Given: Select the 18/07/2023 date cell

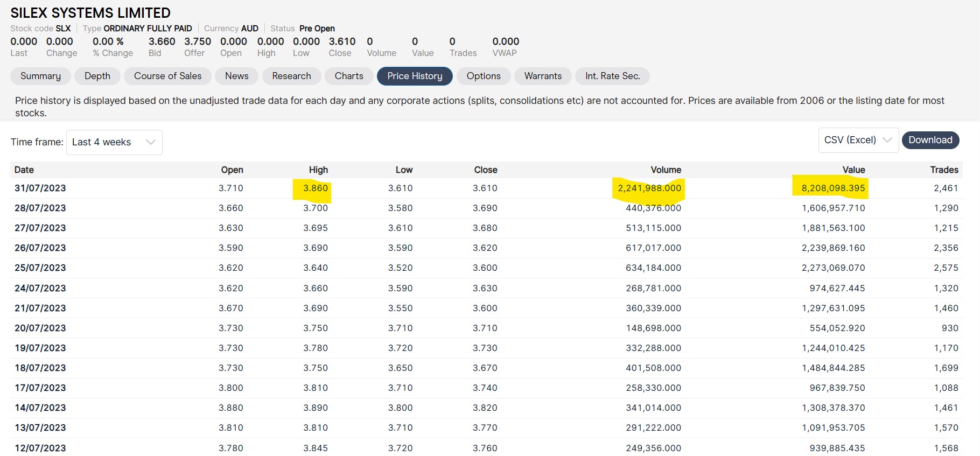Looking at the screenshot, I should pos(40,368).
